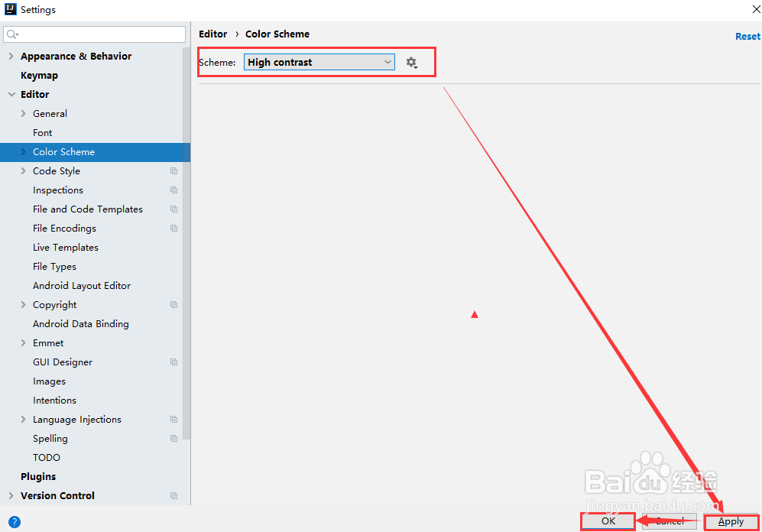Click the IntelliJ logo in title bar
Screen dimensions: 762x532
coord(10,9)
